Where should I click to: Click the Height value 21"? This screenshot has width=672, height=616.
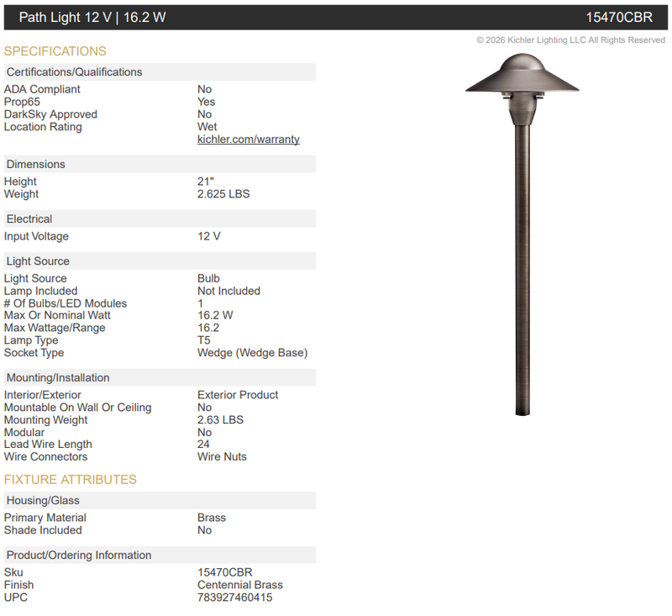205,182
